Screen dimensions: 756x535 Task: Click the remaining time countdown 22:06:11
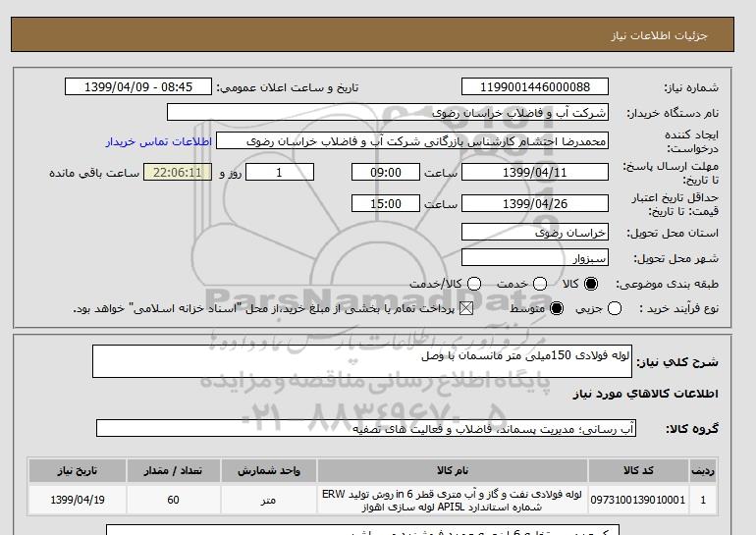tap(178, 172)
